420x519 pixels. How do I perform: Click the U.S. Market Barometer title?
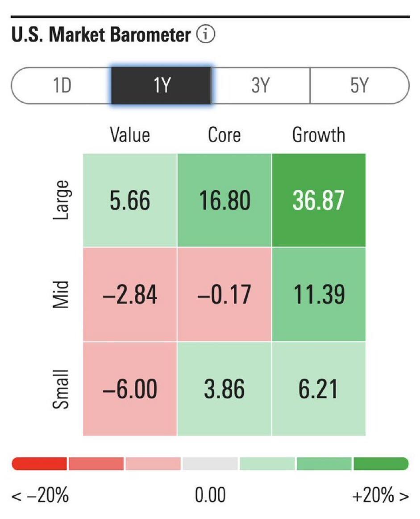click(101, 35)
